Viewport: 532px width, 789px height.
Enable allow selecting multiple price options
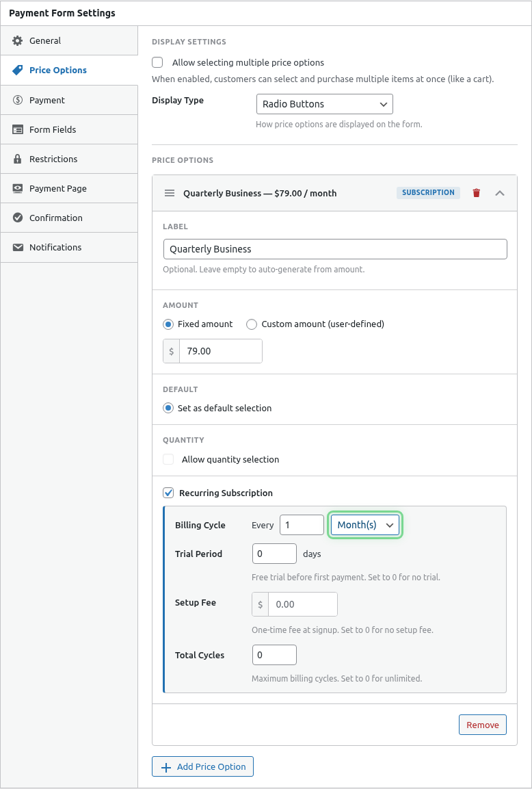(157, 62)
